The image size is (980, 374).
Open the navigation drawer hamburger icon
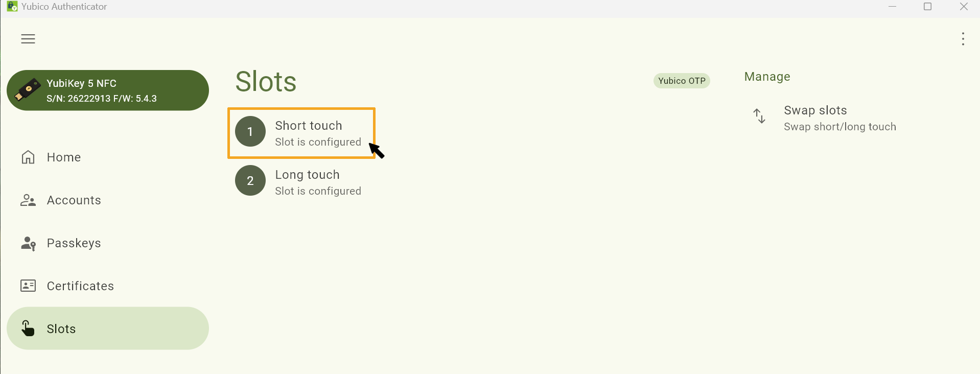[x=28, y=39]
